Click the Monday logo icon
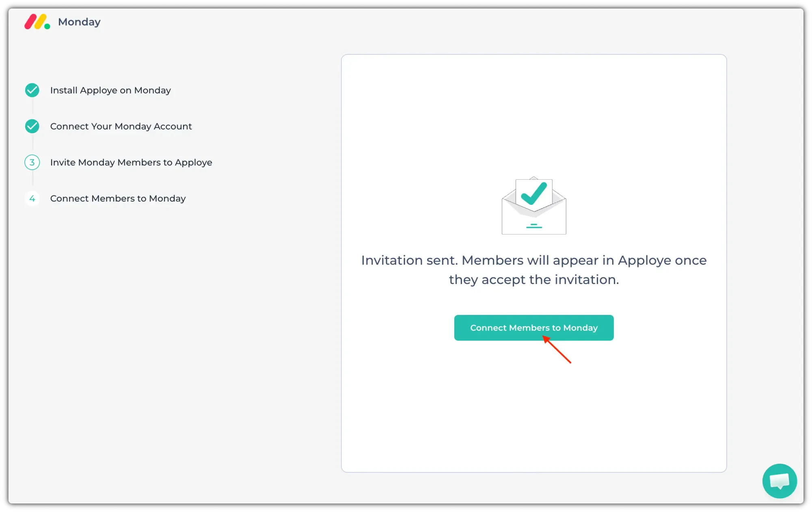 tap(37, 22)
